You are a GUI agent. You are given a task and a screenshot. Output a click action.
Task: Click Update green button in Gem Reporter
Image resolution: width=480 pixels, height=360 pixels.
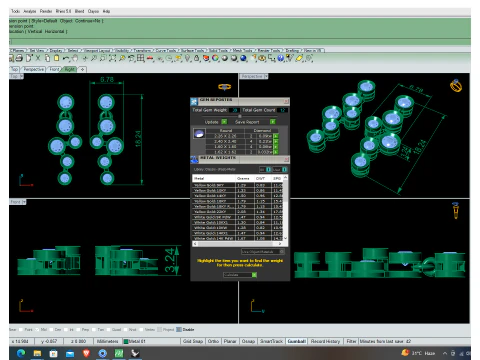tap(224, 122)
